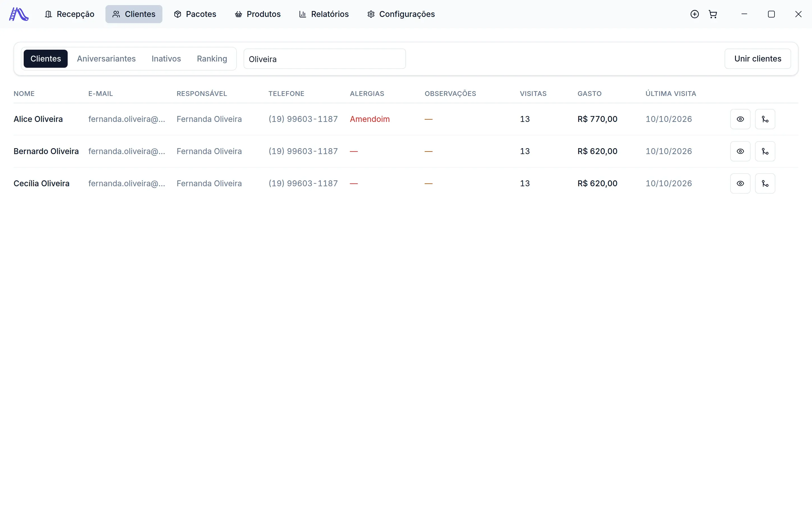
Task: Minimize the application window
Action: click(744, 14)
